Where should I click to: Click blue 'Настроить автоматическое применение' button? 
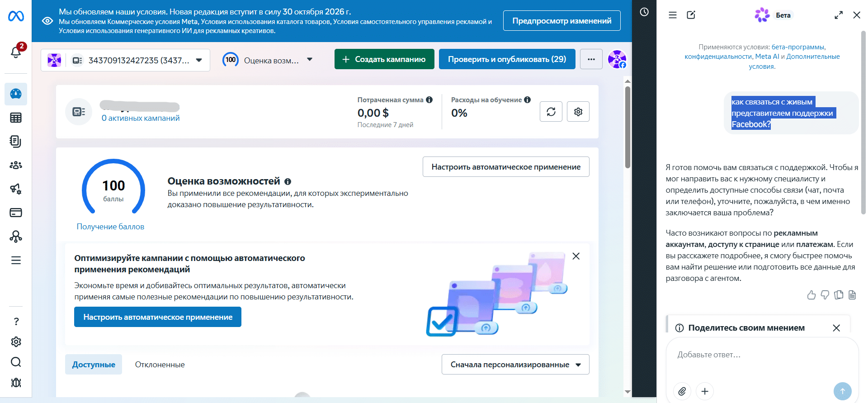click(158, 317)
